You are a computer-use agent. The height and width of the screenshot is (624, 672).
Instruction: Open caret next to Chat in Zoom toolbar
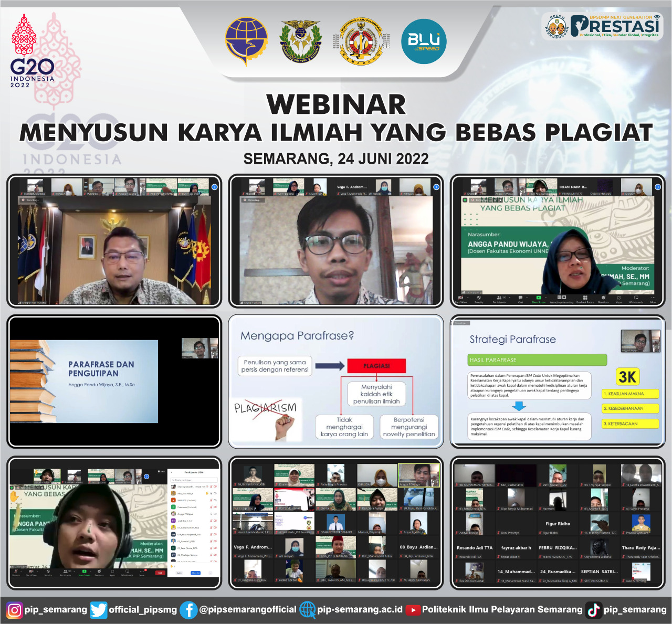[x=527, y=298]
